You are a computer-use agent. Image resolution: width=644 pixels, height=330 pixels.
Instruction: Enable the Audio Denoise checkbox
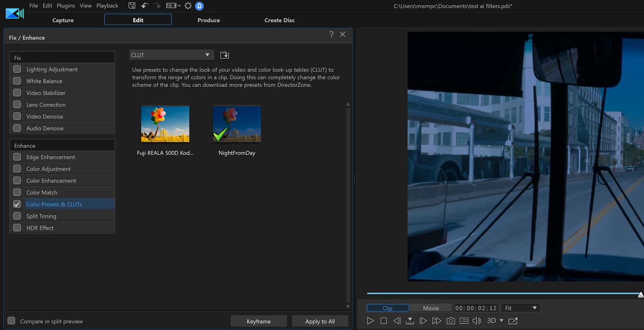coord(17,128)
